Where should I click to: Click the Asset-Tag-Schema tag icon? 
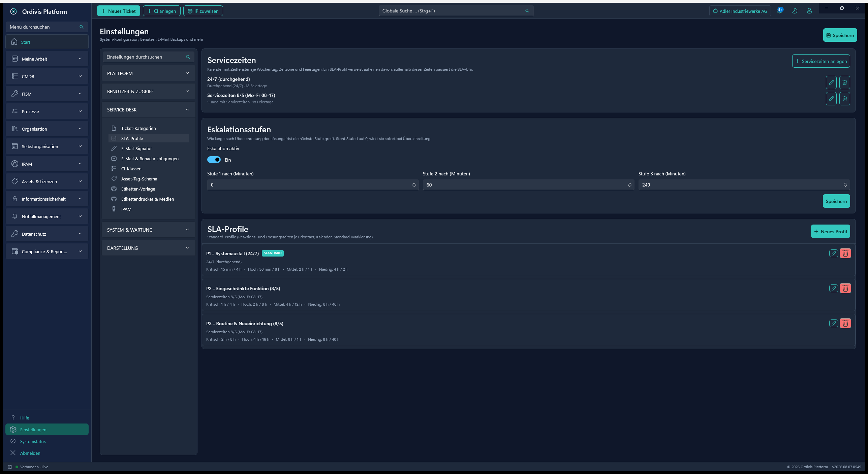coord(114,179)
